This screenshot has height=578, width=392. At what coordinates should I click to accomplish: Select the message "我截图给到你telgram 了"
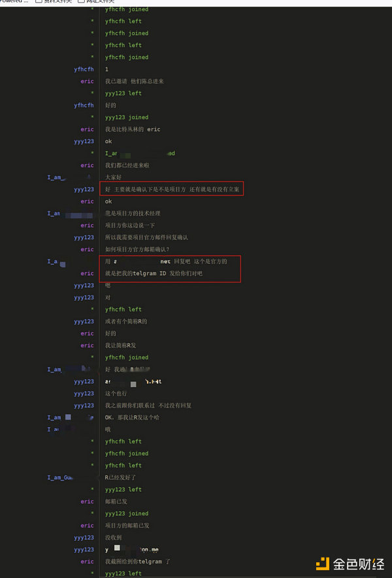click(x=138, y=561)
